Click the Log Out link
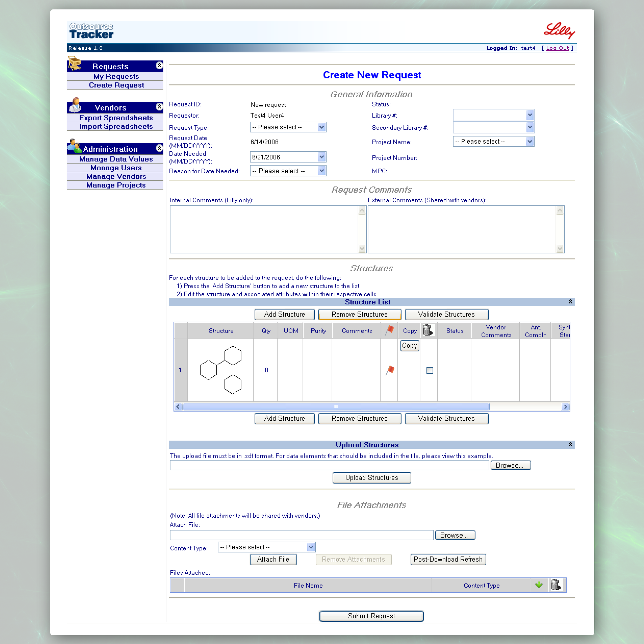The width and height of the screenshot is (644, 644). [x=557, y=48]
